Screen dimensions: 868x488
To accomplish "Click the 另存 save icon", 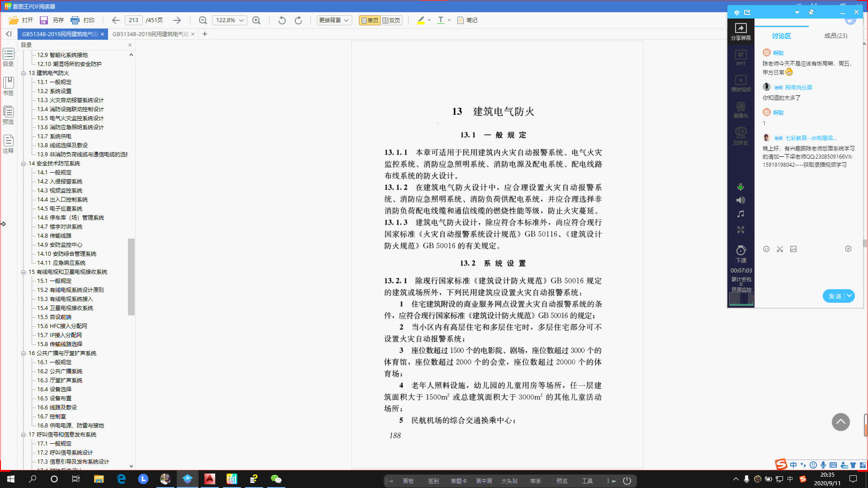I will click(x=44, y=20).
